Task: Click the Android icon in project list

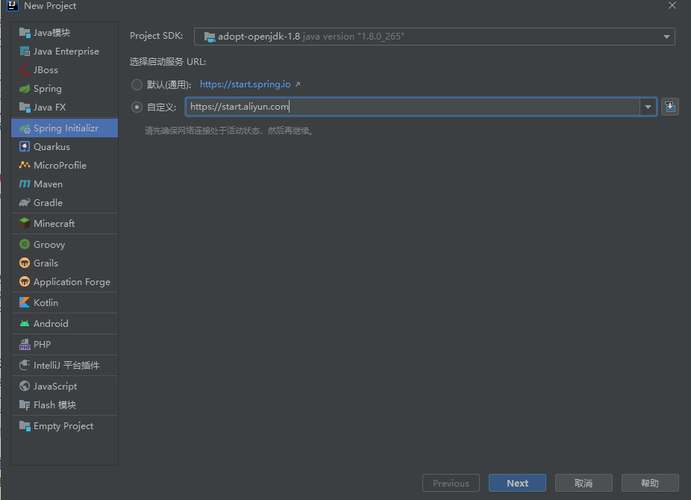Action: [x=25, y=324]
